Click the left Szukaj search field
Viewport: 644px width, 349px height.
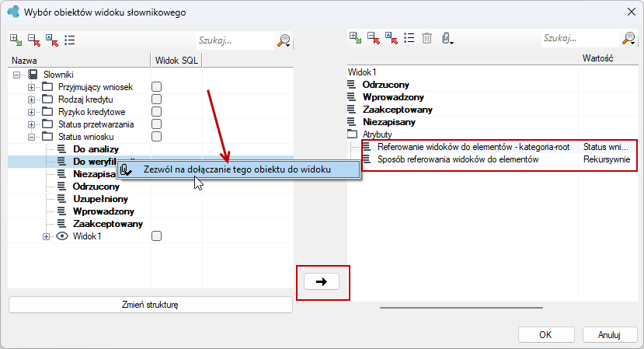click(x=235, y=40)
